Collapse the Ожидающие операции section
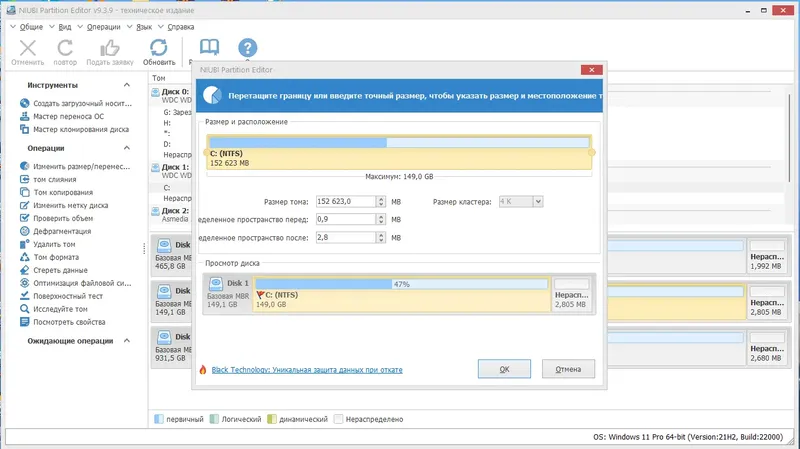Viewport: 800px width, 449px height. [127, 340]
